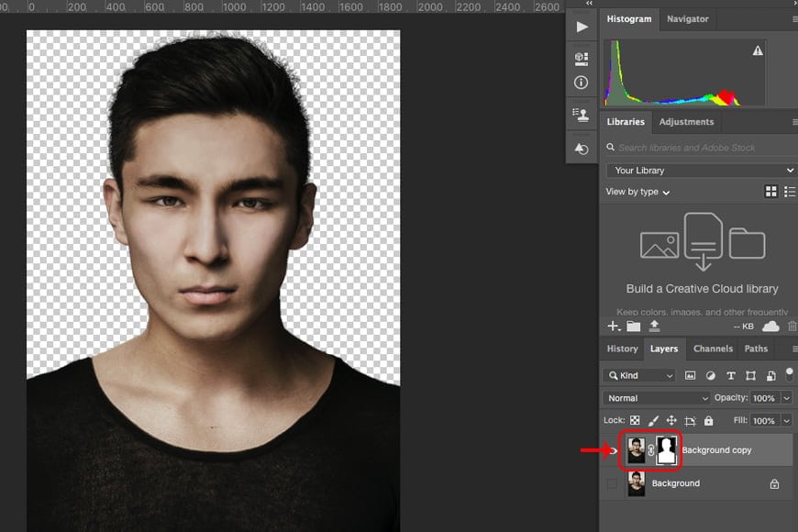The width and height of the screenshot is (798, 532).
Task: Switch to the Histogram tab
Action: coord(629,19)
